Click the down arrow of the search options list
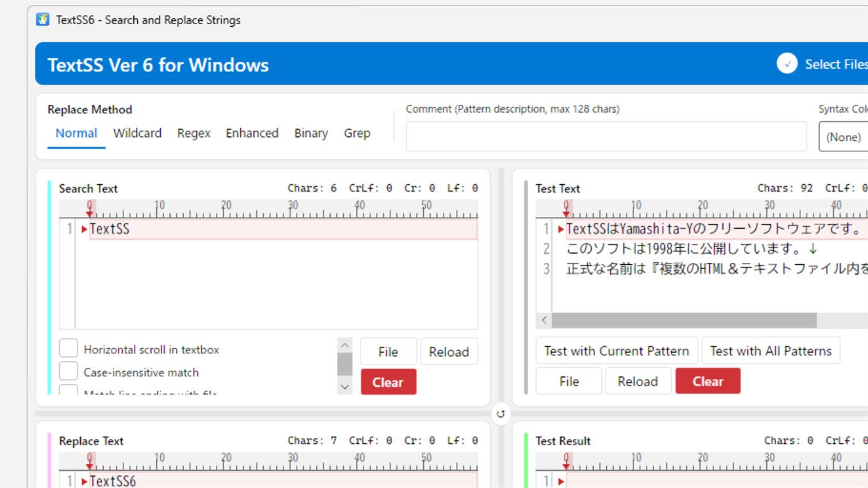 point(345,386)
